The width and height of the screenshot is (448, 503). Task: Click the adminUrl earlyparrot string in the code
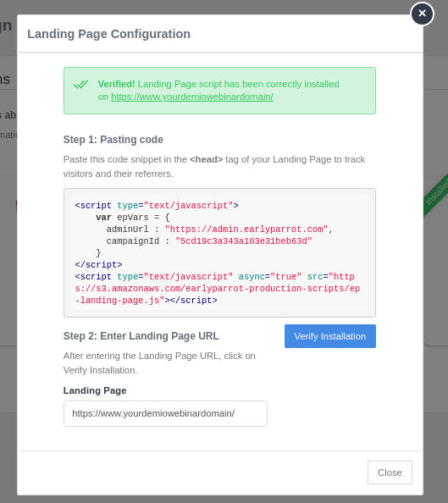(x=246, y=229)
